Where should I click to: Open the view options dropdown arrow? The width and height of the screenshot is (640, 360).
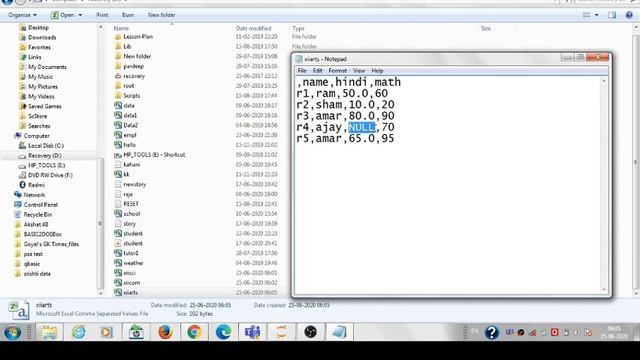tap(596, 15)
